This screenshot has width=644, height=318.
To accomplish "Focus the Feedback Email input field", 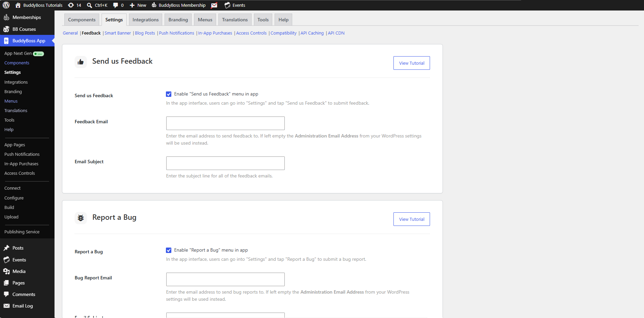I will [226, 123].
